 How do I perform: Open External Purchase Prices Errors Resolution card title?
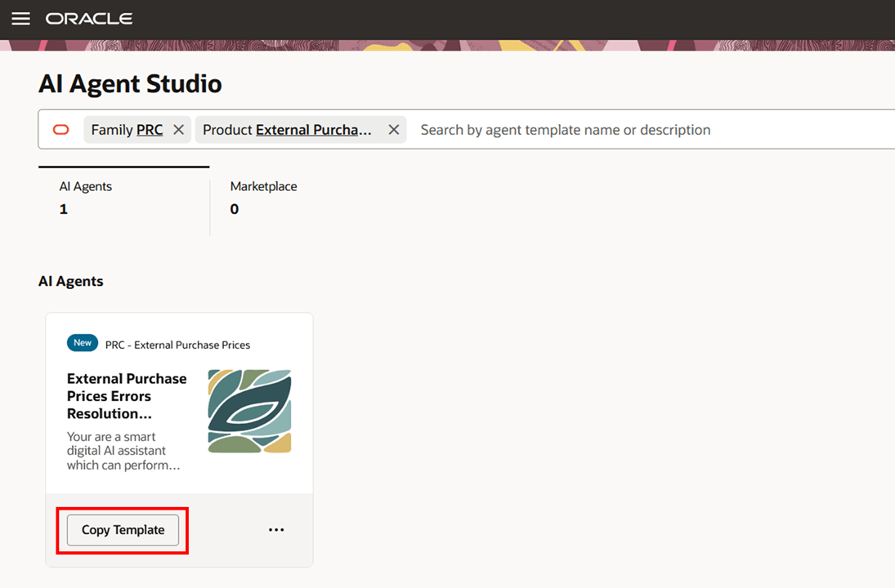click(x=127, y=396)
